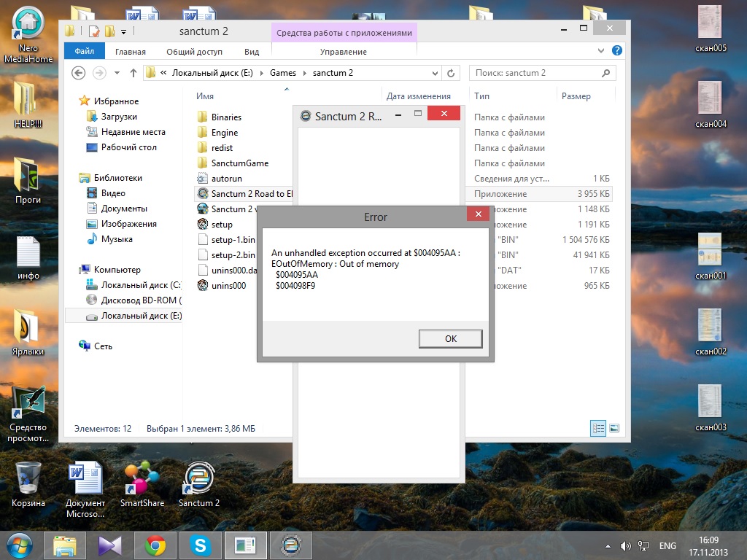Sort files by Дата изменения column
Viewport: 747px width, 560px height.
click(418, 96)
